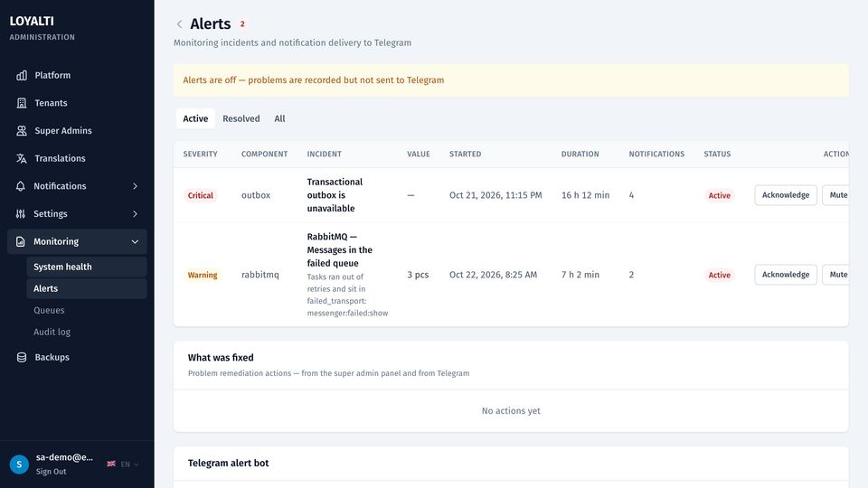
Task: Click the Active status badge in outbox row
Action: pos(719,195)
